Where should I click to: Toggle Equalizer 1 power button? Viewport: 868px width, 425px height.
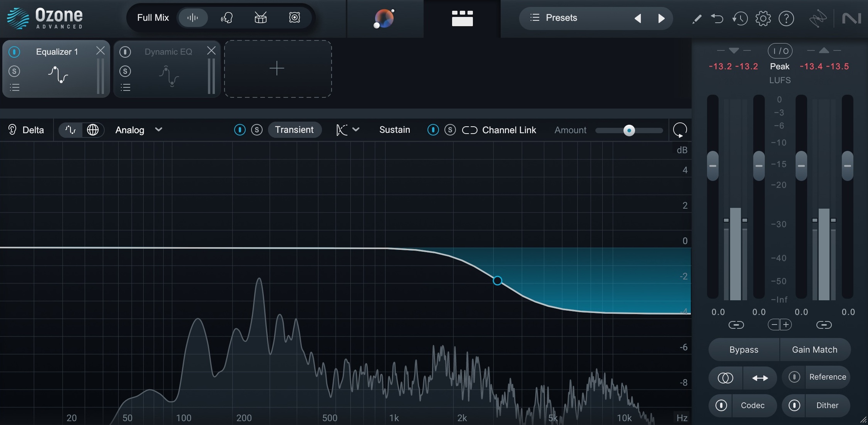tap(14, 52)
